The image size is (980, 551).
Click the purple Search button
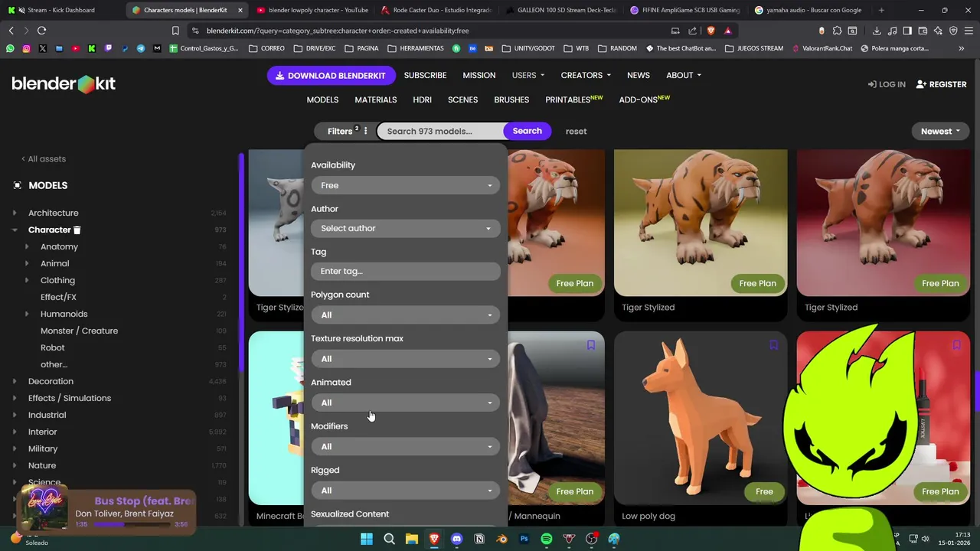(528, 131)
